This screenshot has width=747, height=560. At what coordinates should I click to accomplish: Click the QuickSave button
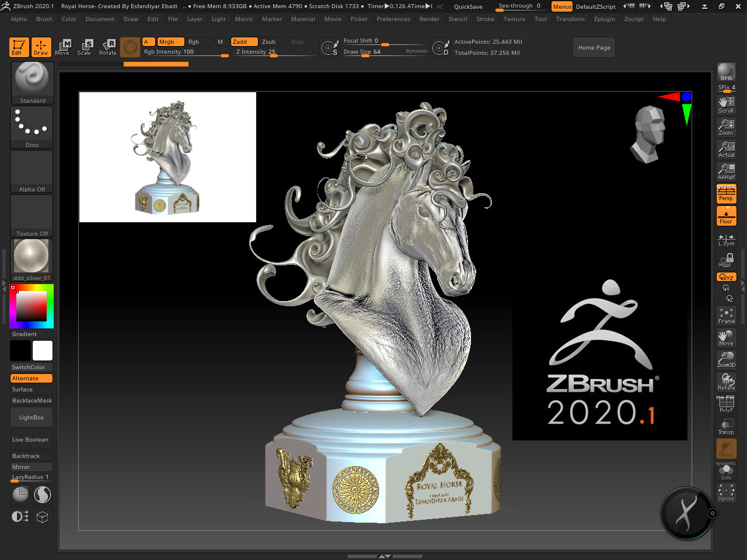(x=468, y=6)
